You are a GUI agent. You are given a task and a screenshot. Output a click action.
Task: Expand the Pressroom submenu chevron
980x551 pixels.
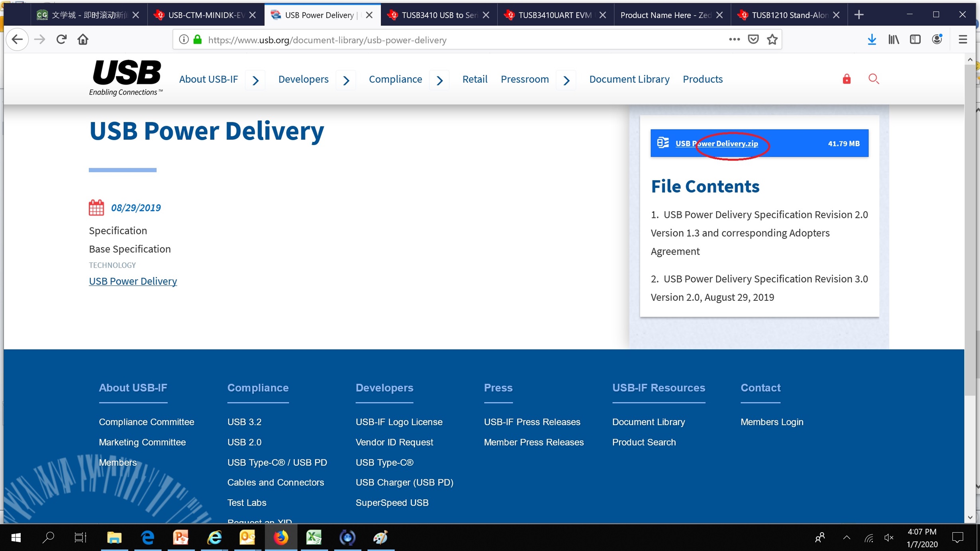tap(566, 80)
